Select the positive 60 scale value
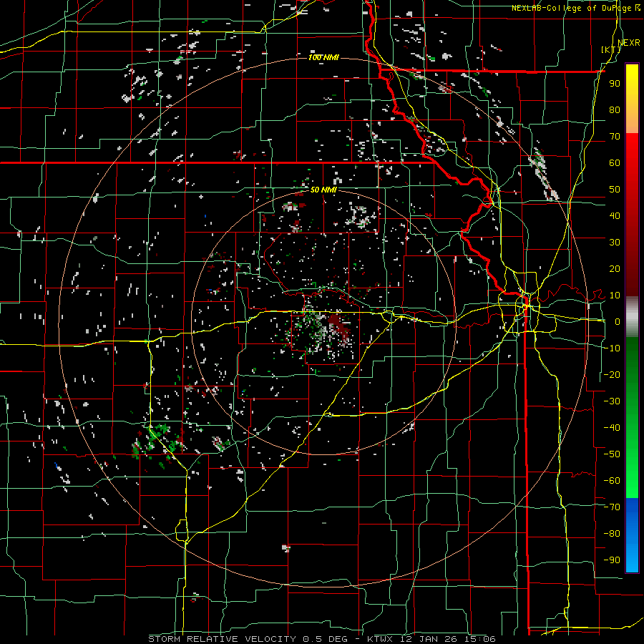Viewport: 644px width, 644px height. pos(615,163)
